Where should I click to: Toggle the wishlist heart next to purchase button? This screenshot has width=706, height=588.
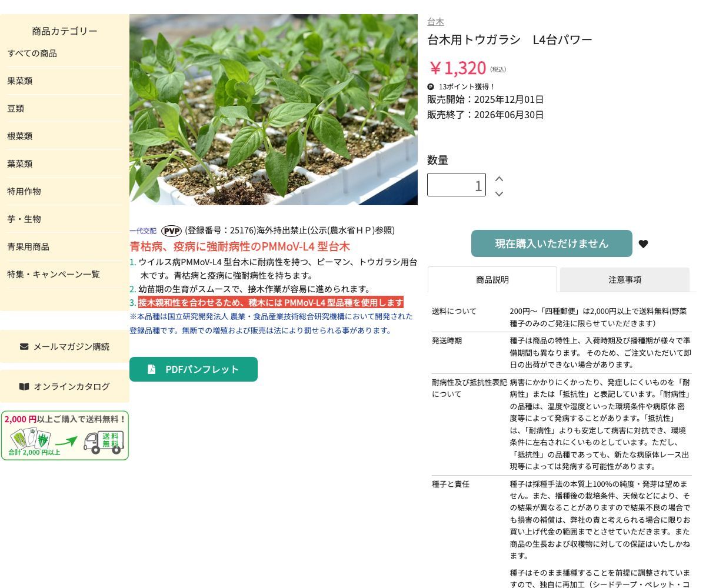643,243
